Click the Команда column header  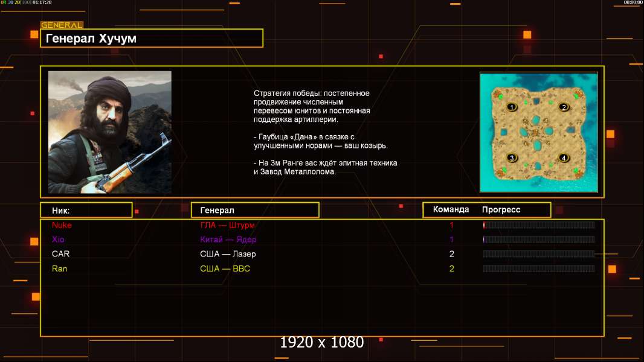tap(451, 209)
